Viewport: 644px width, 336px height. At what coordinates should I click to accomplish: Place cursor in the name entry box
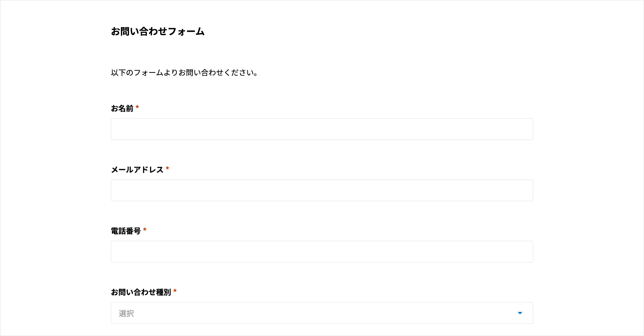coord(322,129)
